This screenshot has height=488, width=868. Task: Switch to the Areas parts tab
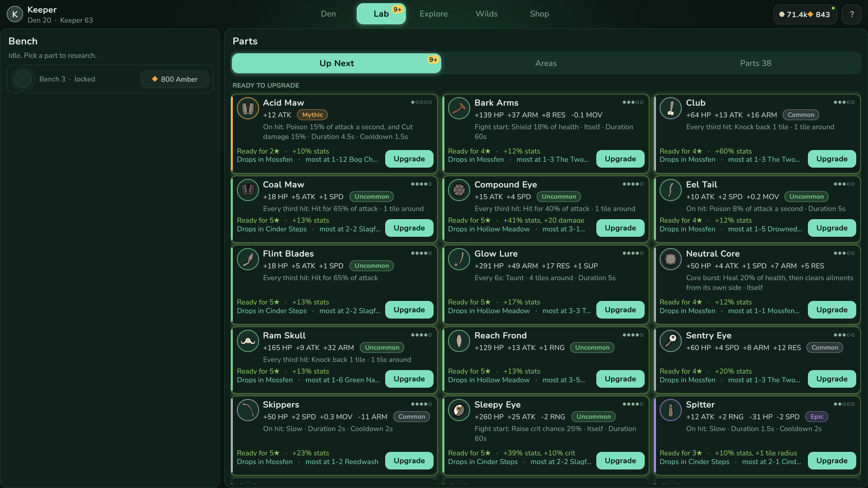pos(546,63)
